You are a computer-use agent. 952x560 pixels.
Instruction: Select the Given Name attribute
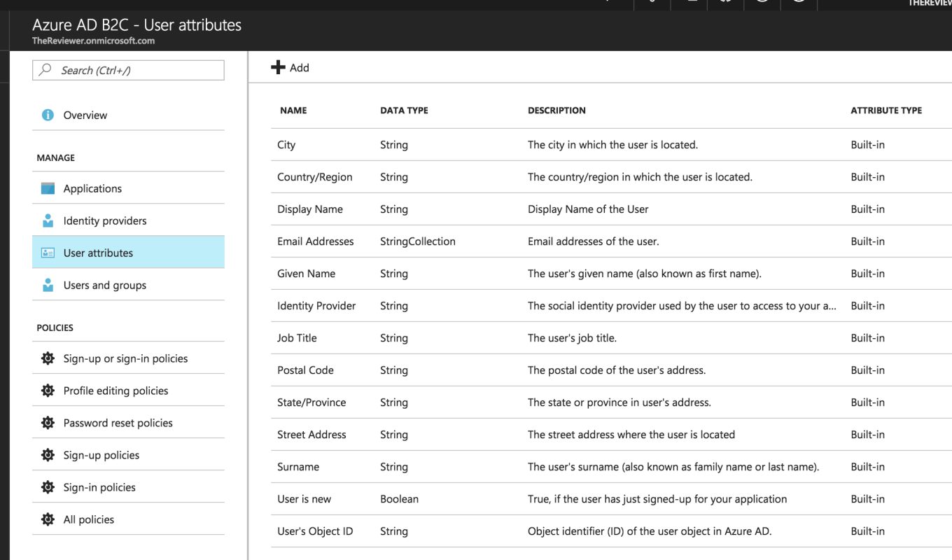tap(611, 274)
